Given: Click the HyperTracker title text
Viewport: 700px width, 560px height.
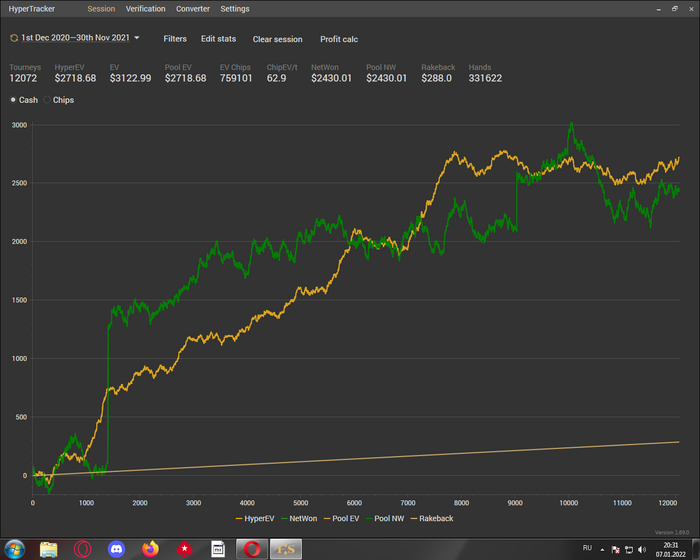Looking at the screenshot, I should click(32, 9).
